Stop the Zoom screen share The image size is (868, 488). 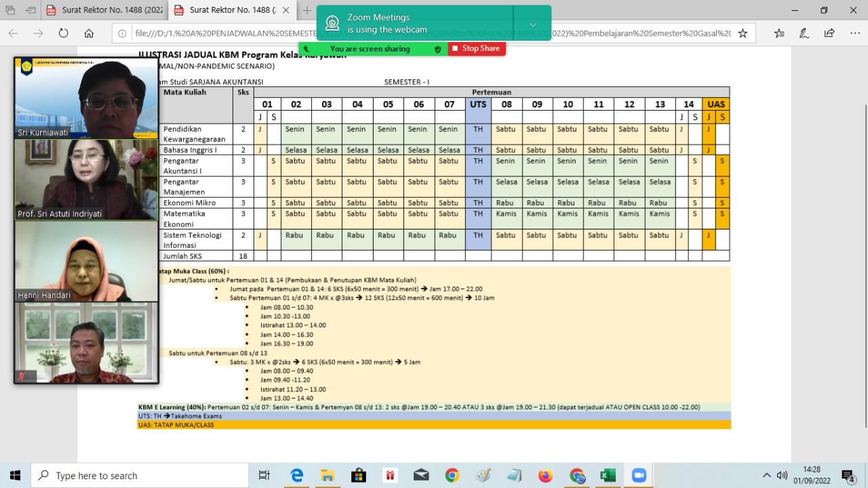477,49
